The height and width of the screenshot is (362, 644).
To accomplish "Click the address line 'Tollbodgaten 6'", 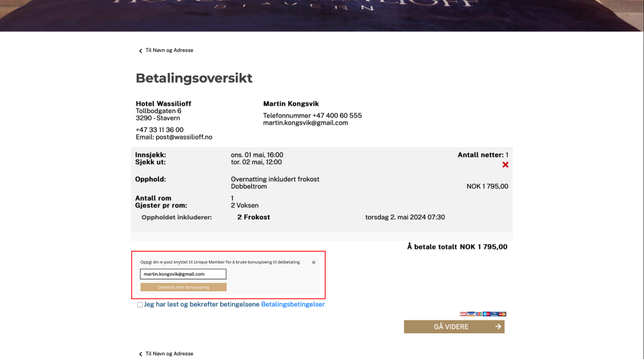I will pyautogui.click(x=158, y=111).
